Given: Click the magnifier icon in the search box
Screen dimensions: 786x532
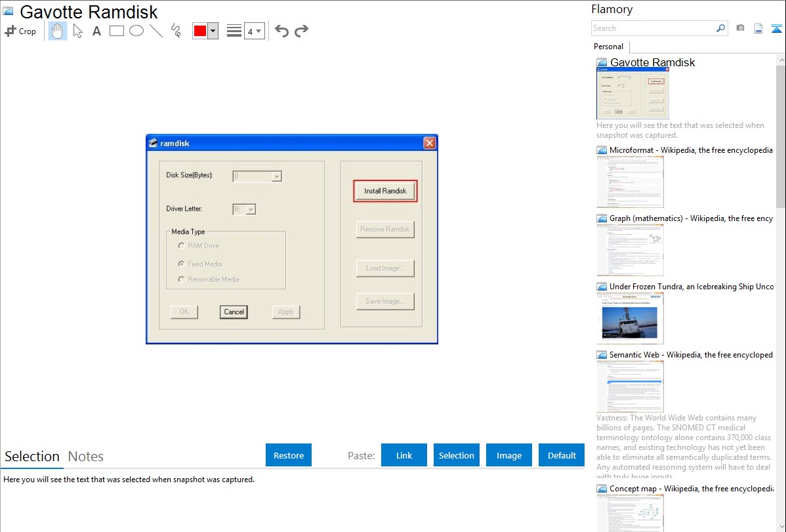Looking at the screenshot, I should pos(720,28).
